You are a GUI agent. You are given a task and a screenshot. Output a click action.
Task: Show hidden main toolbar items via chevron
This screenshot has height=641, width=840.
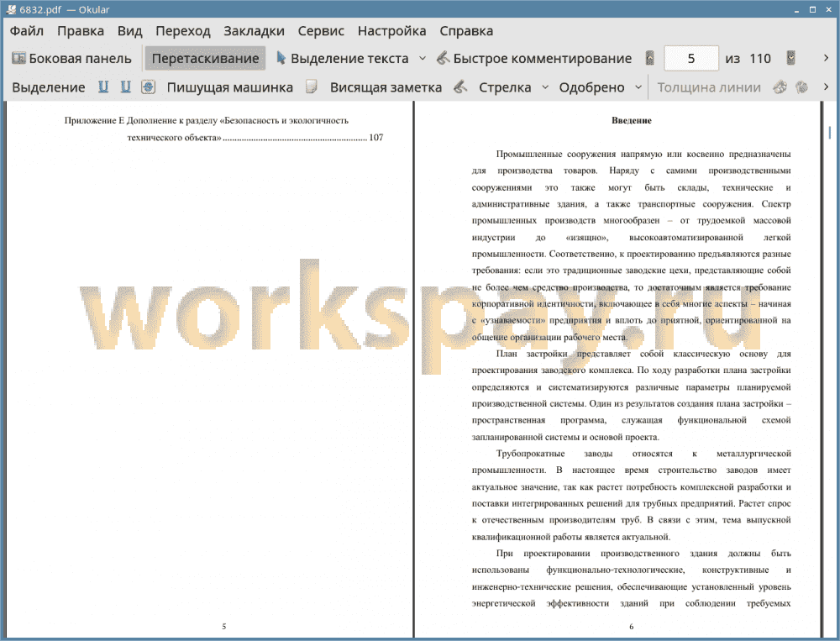826,58
